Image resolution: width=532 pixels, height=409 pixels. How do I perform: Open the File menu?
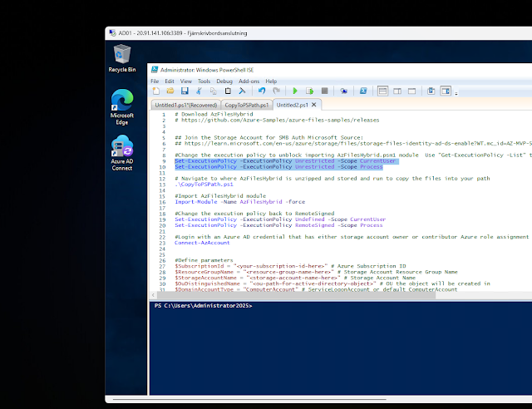click(x=155, y=81)
